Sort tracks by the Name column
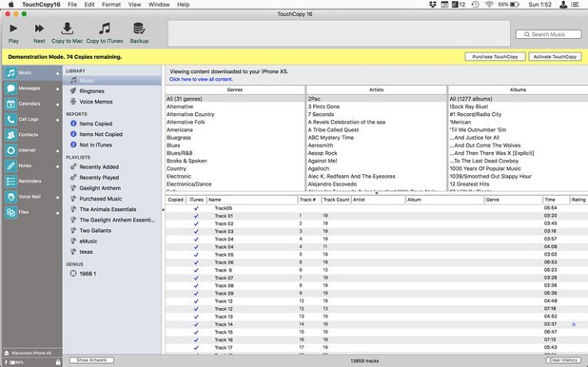This screenshot has width=588, height=367. click(252, 200)
